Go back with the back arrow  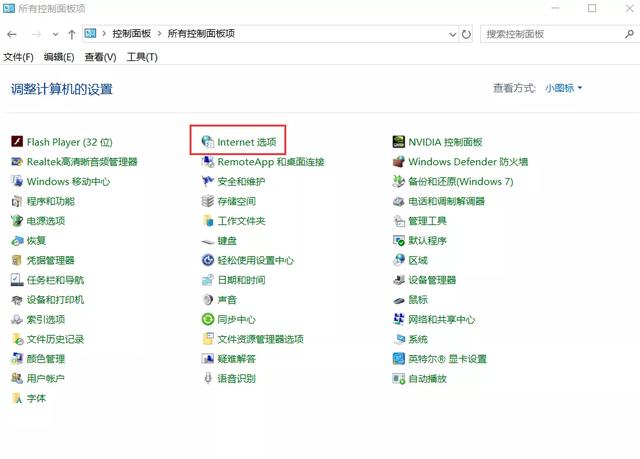pyautogui.click(x=12, y=34)
